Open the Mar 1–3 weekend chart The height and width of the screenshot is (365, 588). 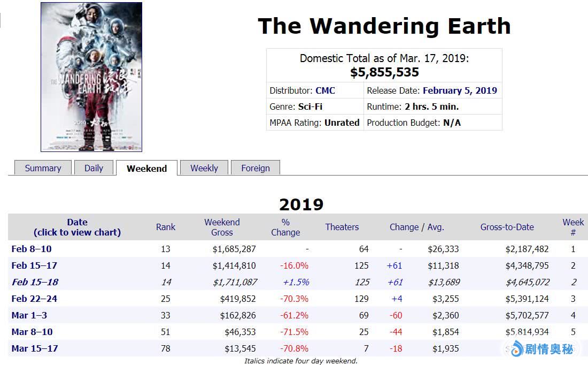[29, 315]
